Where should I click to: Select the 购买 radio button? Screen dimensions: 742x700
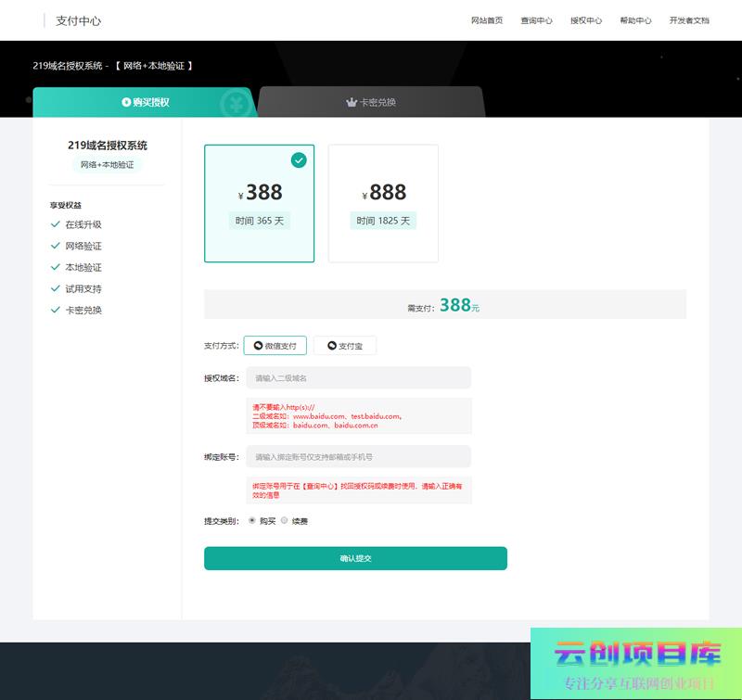tap(252, 520)
